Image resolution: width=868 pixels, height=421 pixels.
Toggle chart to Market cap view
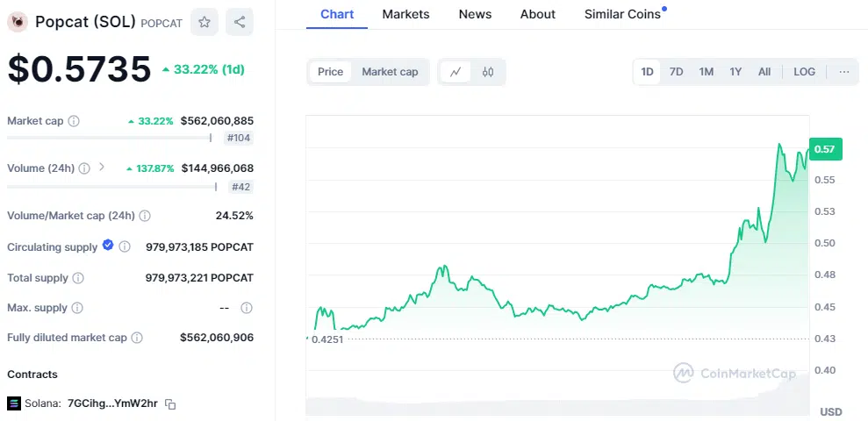pyautogui.click(x=390, y=72)
